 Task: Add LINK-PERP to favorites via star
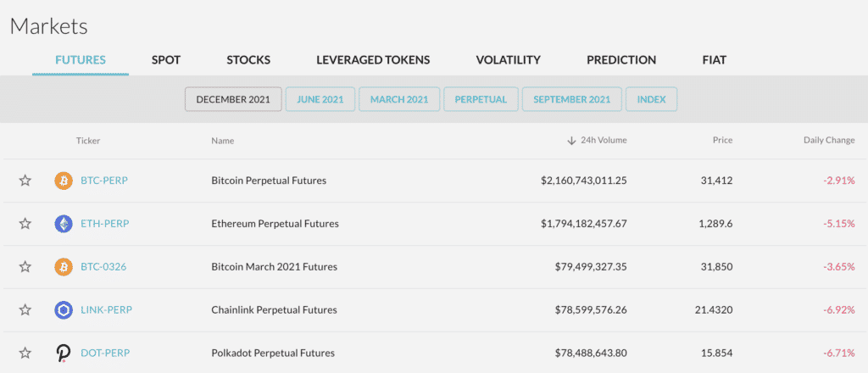tap(25, 309)
